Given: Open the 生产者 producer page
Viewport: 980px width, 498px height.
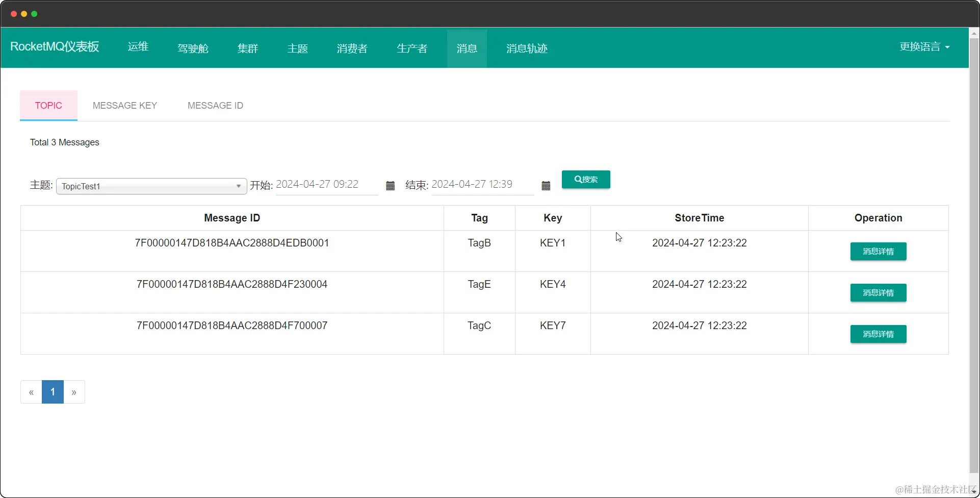Looking at the screenshot, I should pos(412,48).
